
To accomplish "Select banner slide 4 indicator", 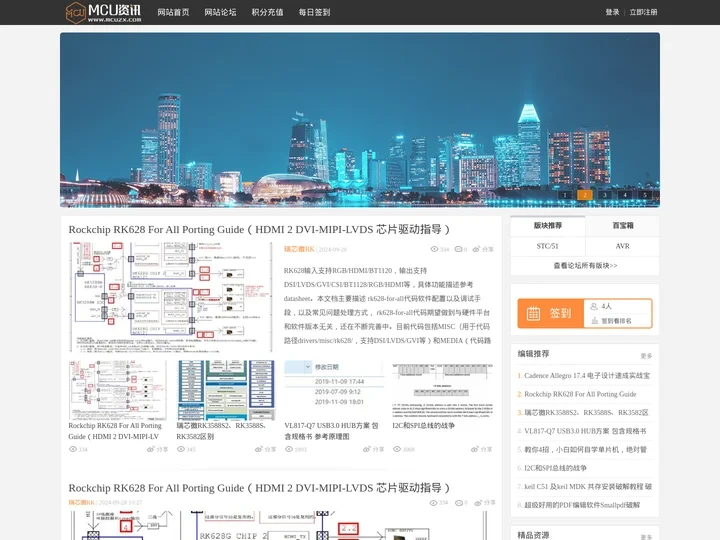I will (625, 195).
